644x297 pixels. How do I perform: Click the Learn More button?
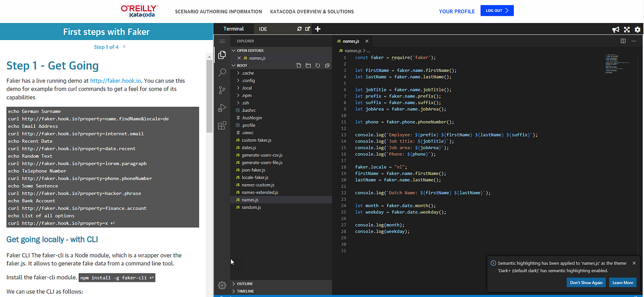(x=622, y=283)
